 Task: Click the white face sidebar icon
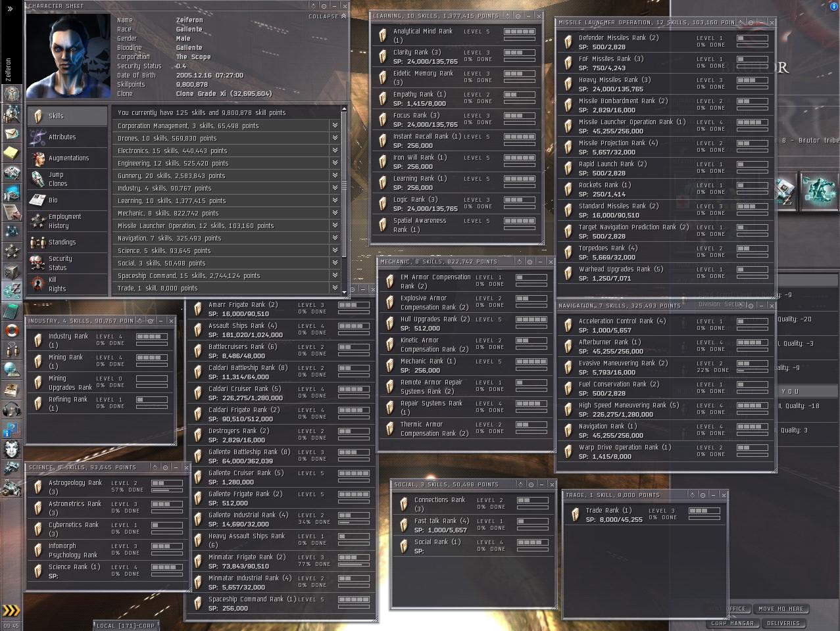pos(11,450)
